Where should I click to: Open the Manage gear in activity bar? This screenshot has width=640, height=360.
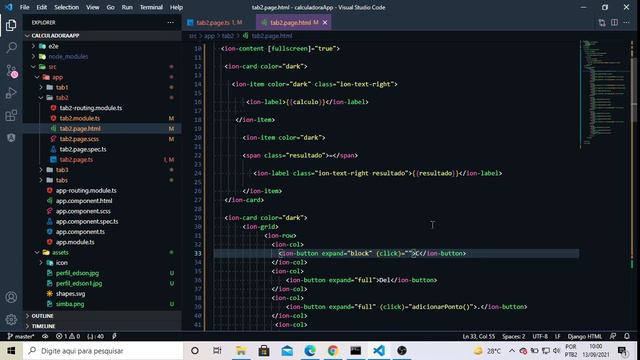click(11, 319)
